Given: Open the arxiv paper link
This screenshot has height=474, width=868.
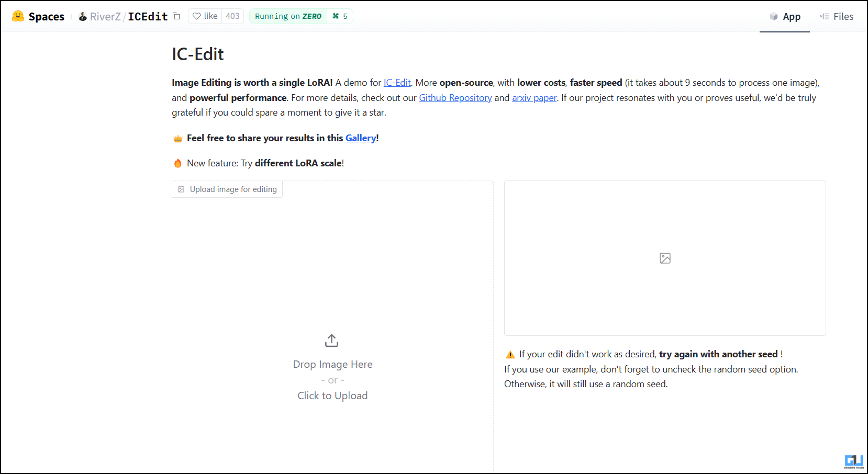Looking at the screenshot, I should pyautogui.click(x=535, y=98).
